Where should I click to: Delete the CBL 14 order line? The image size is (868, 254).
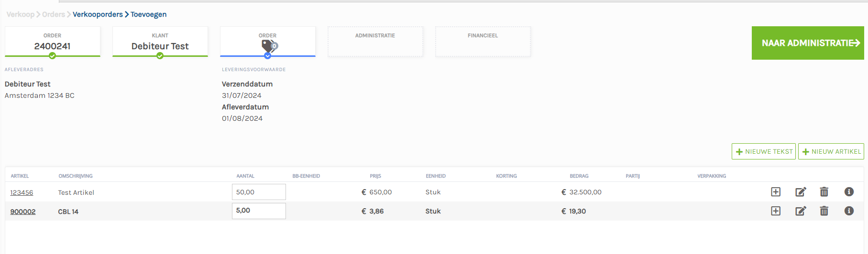coord(824,211)
